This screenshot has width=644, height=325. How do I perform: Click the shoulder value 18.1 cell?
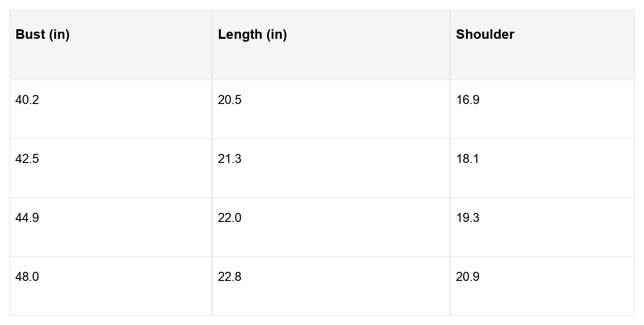(x=468, y=159)
